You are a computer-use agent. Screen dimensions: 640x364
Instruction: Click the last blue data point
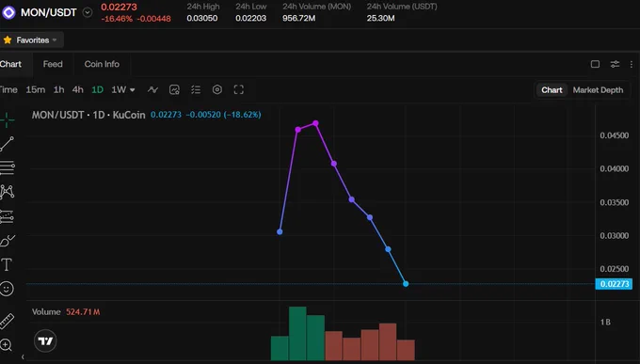coord(406,284)
